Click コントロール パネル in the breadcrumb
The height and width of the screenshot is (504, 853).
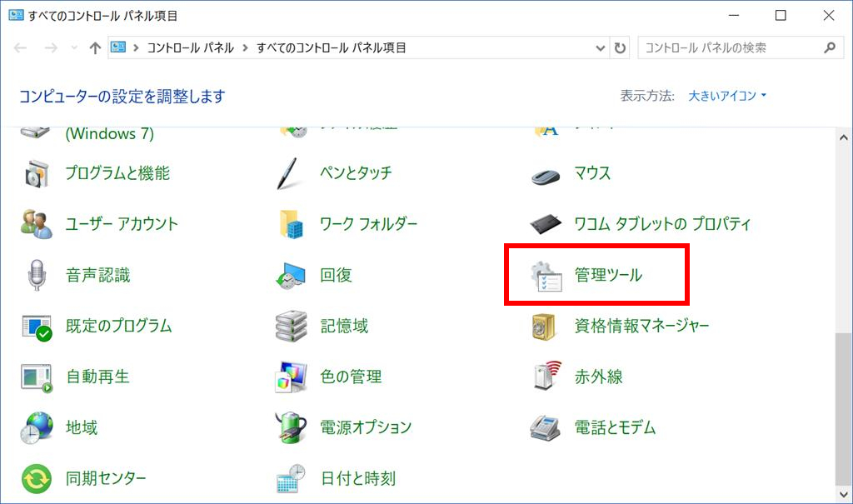click(190, 48)
